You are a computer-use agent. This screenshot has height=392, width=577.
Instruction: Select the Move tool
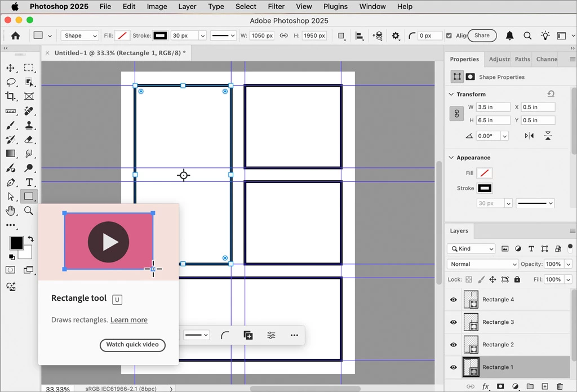tap(10, 68)
